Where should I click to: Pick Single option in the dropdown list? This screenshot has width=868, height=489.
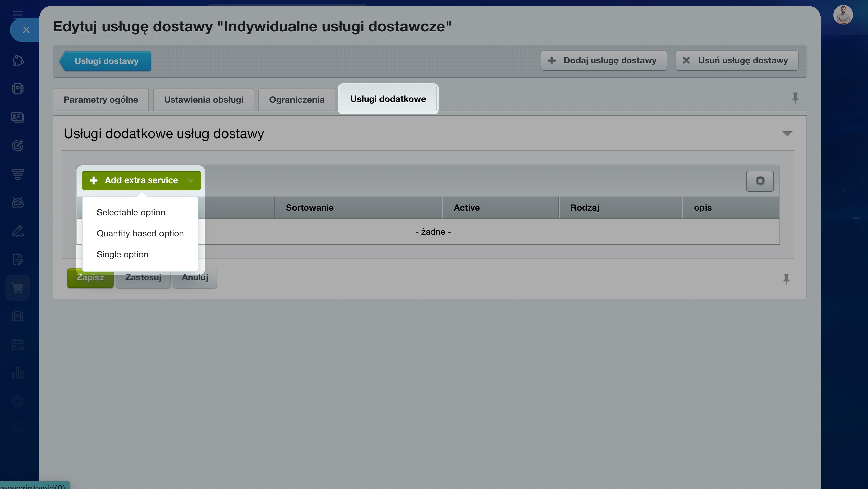pyautogui.click(x=123, y=254)
